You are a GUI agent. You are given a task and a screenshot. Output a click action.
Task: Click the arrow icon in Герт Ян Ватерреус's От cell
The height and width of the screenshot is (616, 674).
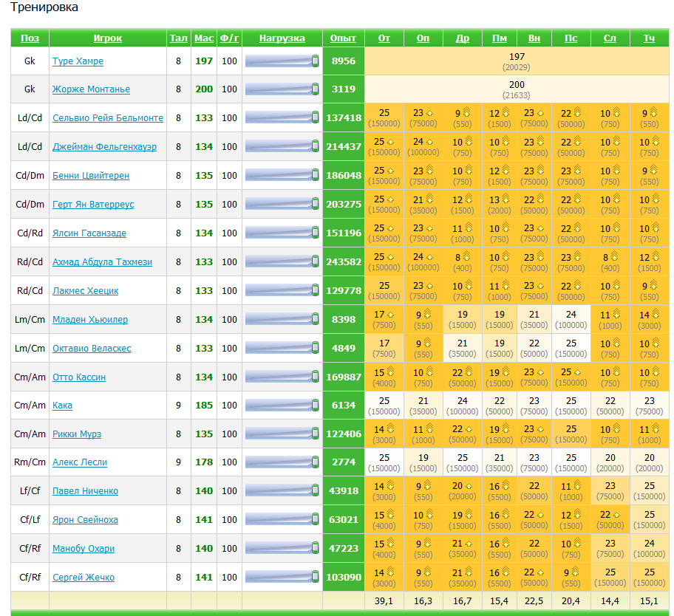pyautogui.click(x=390, y=199)
